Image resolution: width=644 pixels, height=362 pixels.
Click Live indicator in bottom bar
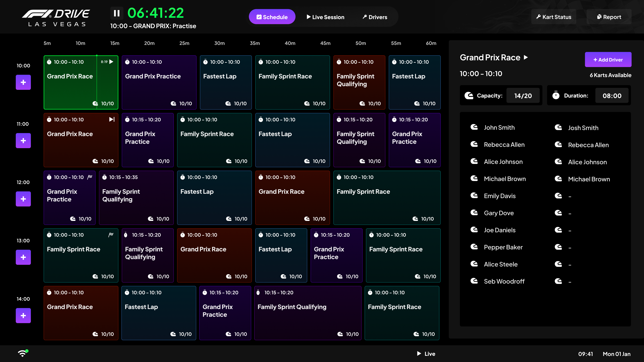pos(426,354)
